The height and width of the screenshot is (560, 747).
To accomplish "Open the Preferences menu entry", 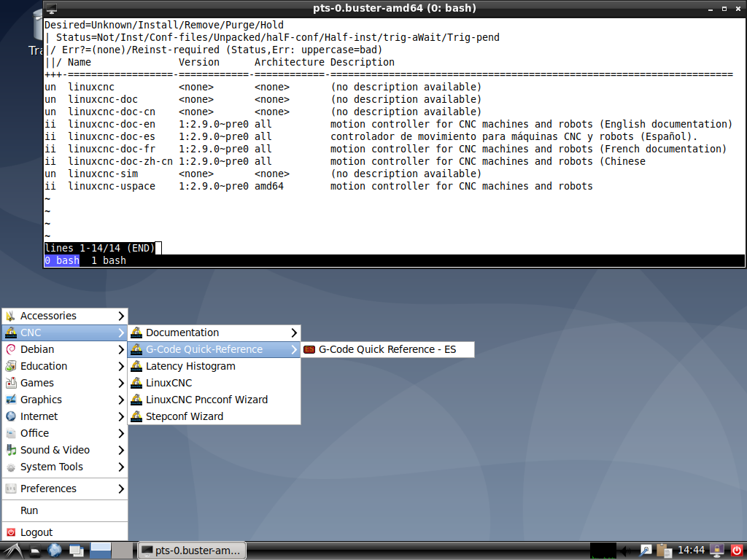I will point(65,489).
